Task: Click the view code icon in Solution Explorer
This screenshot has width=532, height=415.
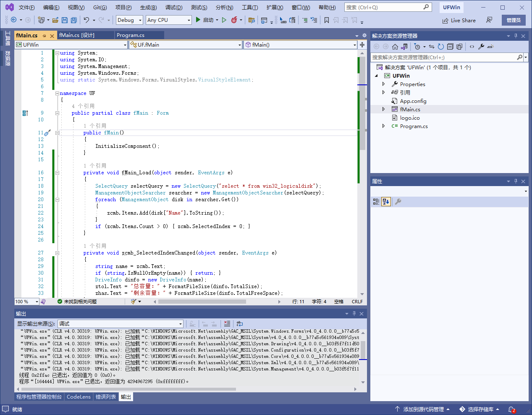Action: (x=472, y=47)
